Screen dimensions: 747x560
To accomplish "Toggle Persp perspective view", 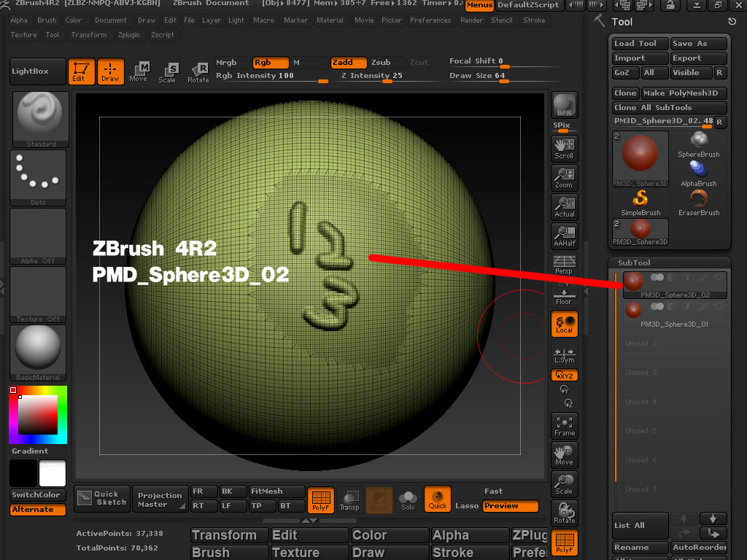I will pyautogui.click(x=565, y=265).
